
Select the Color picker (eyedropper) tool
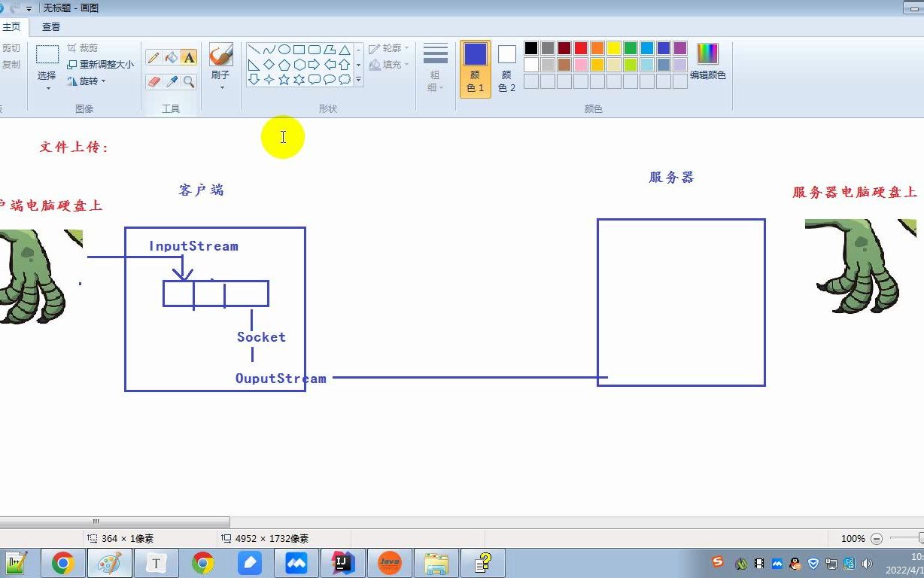(x=171, y=80)
